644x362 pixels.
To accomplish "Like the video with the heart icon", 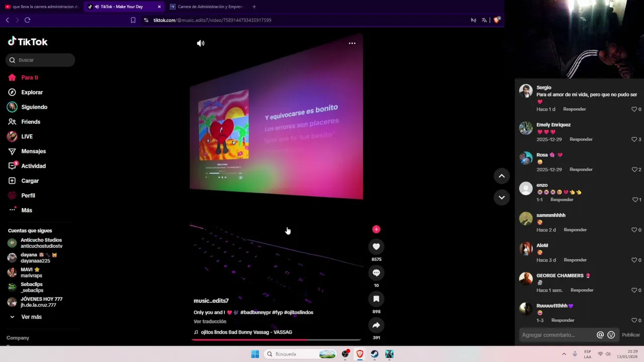I will click(x=376, y=246).
